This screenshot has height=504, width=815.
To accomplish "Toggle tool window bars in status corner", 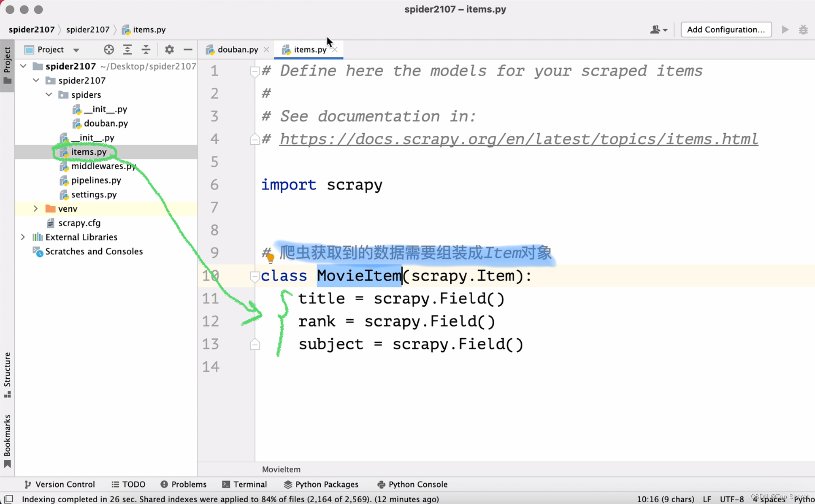I will (x=8, y=499).
